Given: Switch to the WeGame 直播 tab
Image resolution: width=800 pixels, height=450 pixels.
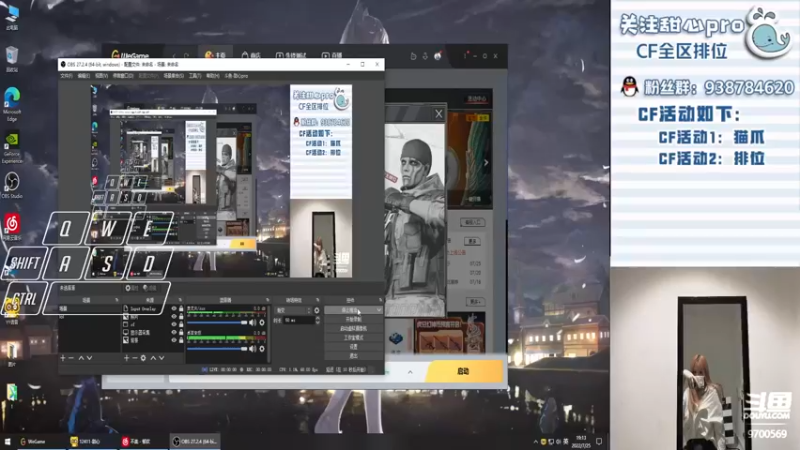Looking at the screenshot, I should click(x=332, y=55).
